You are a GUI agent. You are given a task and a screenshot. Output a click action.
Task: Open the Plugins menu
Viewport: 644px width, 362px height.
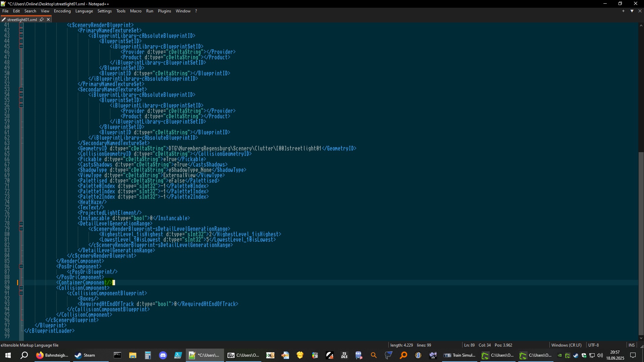click(164, 11)
